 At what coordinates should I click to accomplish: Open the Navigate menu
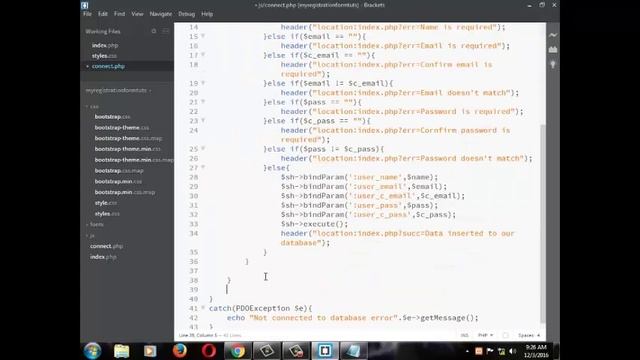click(160, 14)
